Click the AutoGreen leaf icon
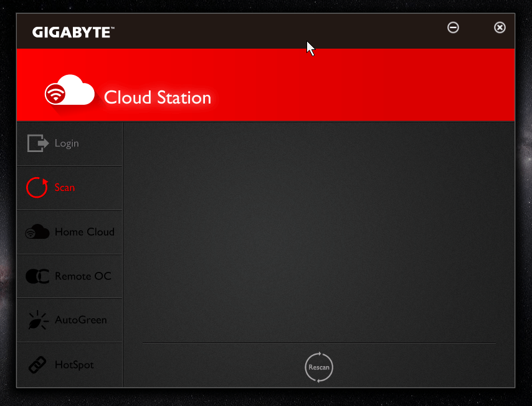 pyautogui.click(x=37, y=320)
